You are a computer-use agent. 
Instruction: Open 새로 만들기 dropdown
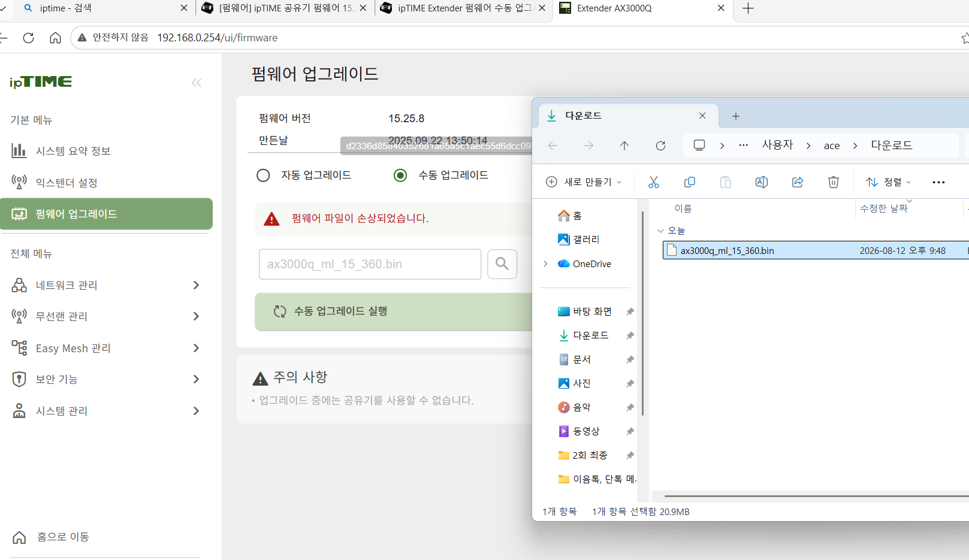click(584, 182)
